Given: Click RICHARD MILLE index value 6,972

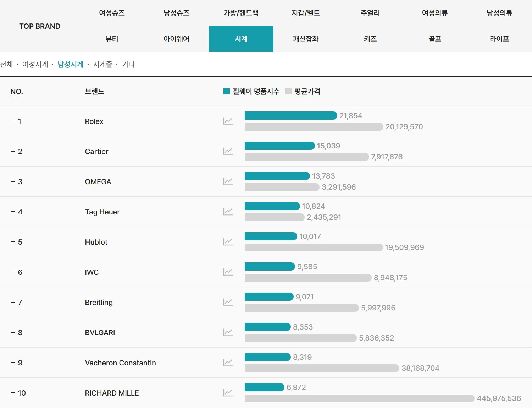Looking at the screenshot, I should [296, 387].
